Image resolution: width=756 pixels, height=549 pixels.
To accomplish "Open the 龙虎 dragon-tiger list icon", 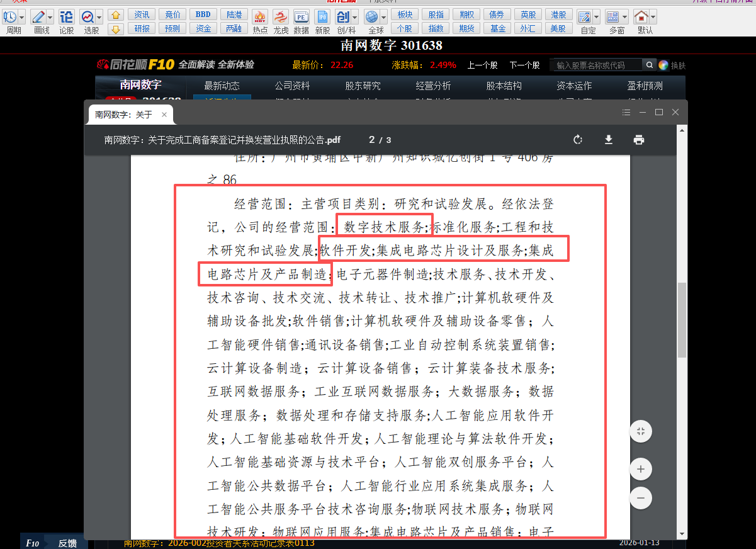I will click(x=281, y=17).
